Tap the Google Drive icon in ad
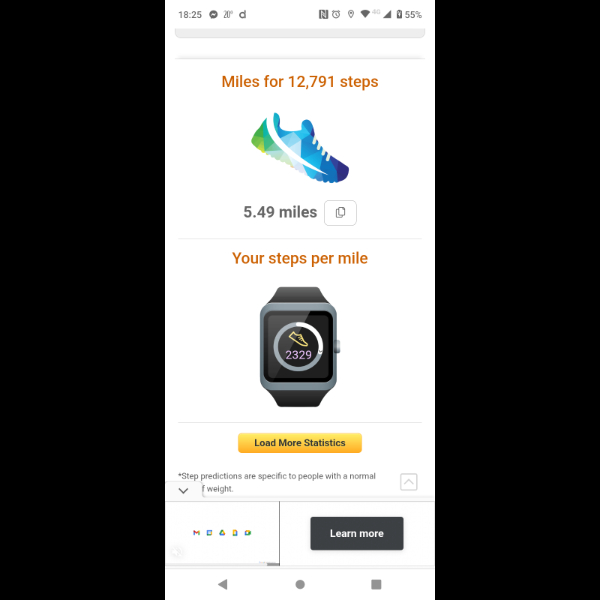The width and height of the screenshot is (600, 600). tap(222, 533)
